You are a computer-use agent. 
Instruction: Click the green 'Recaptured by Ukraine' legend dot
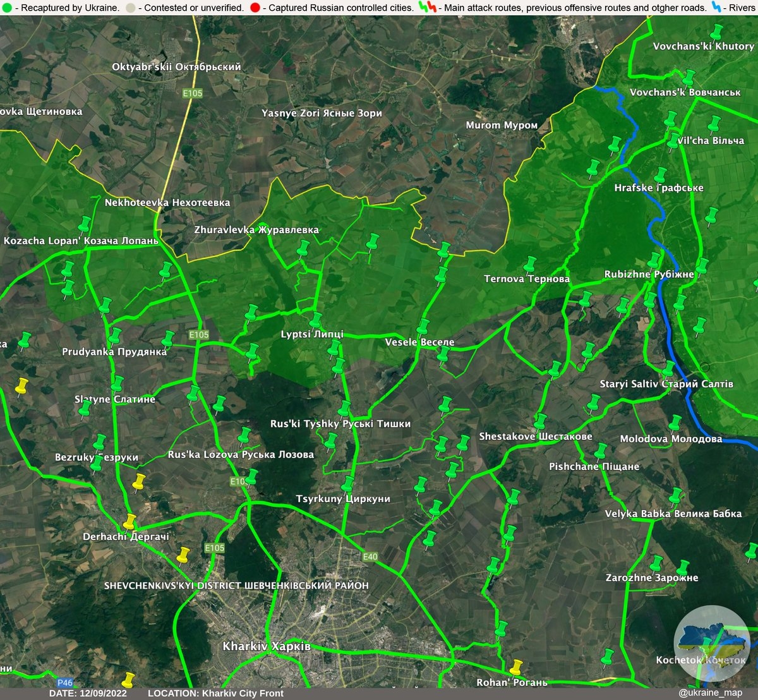(6, 8)
